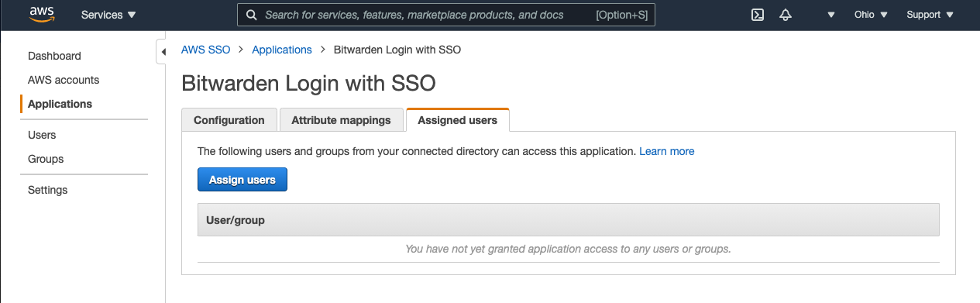This screenshot has width=980, height=303.
Task: Open the notifications bell
Action: 786,15
